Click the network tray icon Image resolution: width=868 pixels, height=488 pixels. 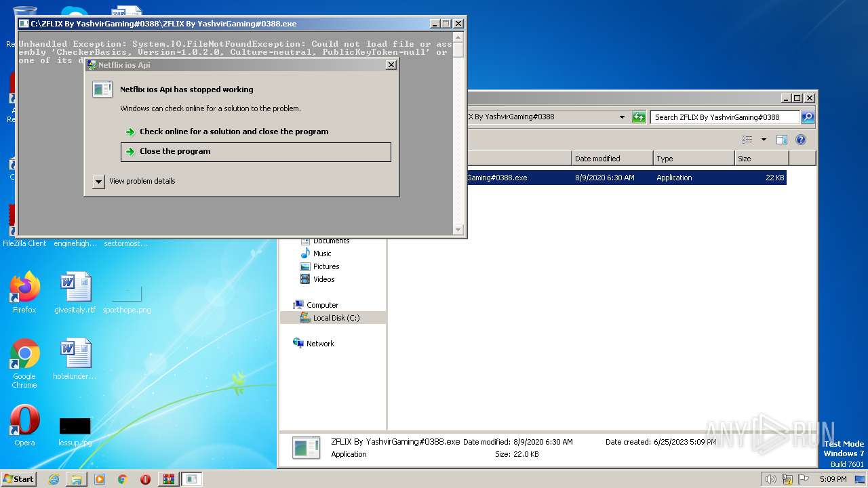pyautogui.click(x=787, y=479)
